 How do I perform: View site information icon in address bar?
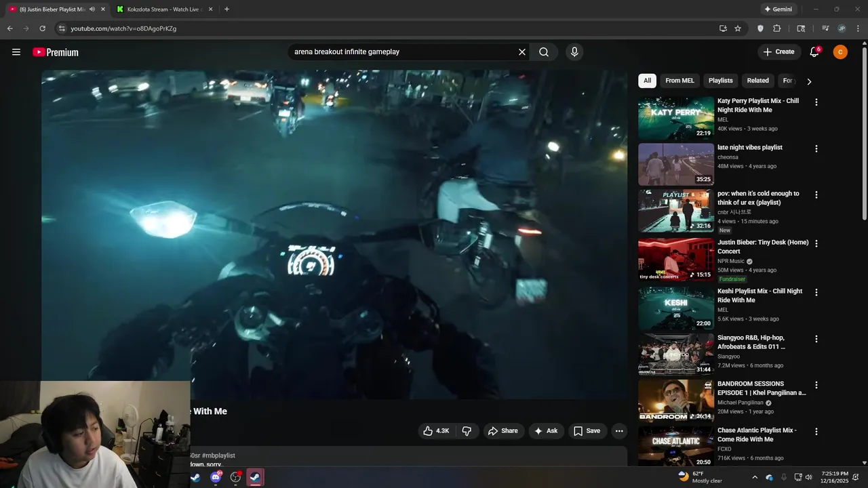62,28
